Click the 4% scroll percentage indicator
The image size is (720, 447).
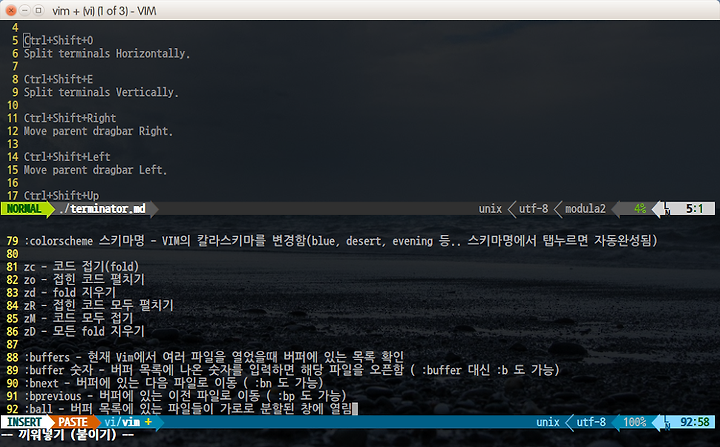(640, 209)
